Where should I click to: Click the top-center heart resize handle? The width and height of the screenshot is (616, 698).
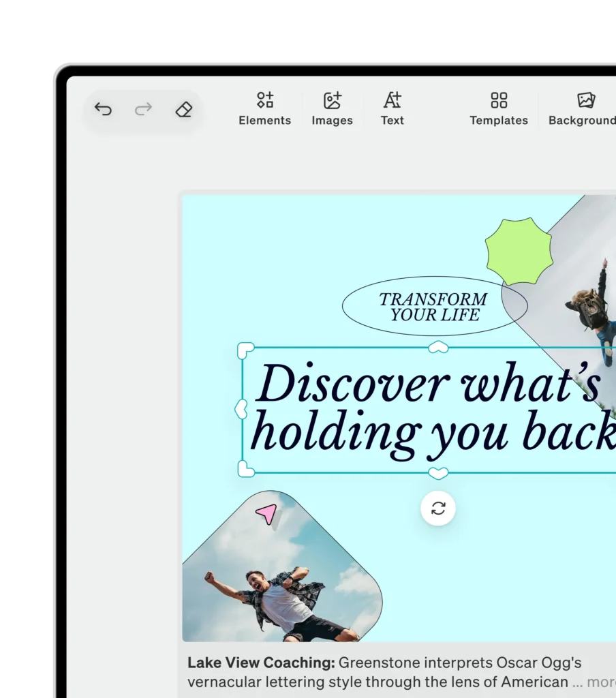click(438, 348)
